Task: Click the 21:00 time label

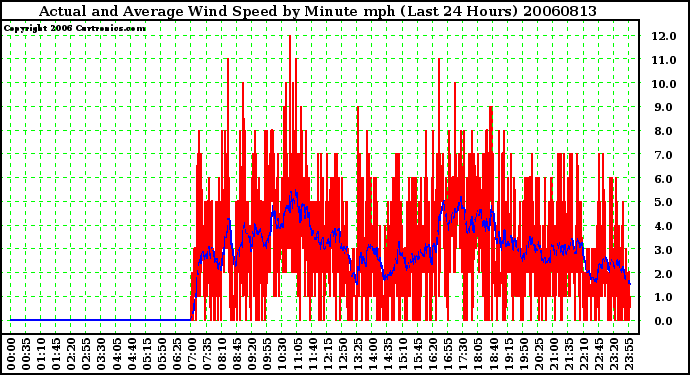Action: [553, 354]
